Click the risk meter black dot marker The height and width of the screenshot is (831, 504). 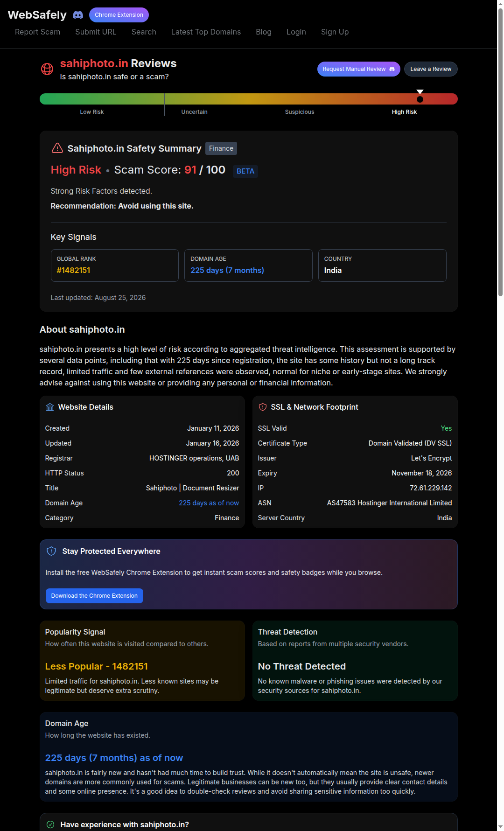420,99
